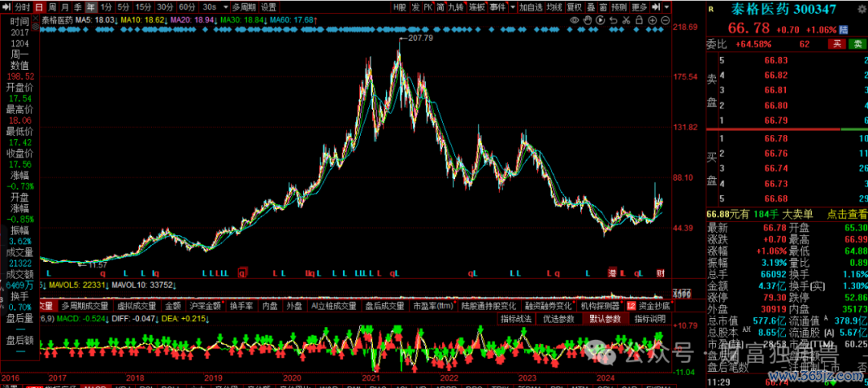This screenshot has width=868, height=388.
Task: Click the H股 toolbar button
Action: point(400,7)
